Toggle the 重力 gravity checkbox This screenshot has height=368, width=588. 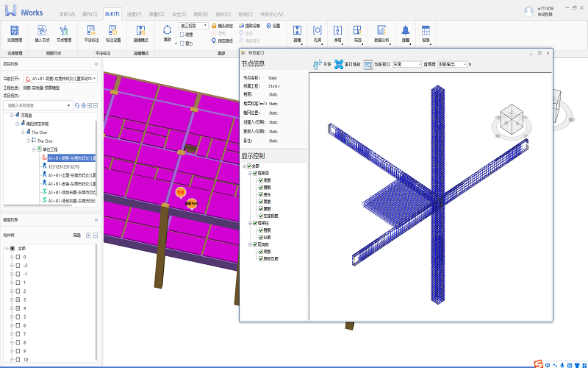click(182, 43)
